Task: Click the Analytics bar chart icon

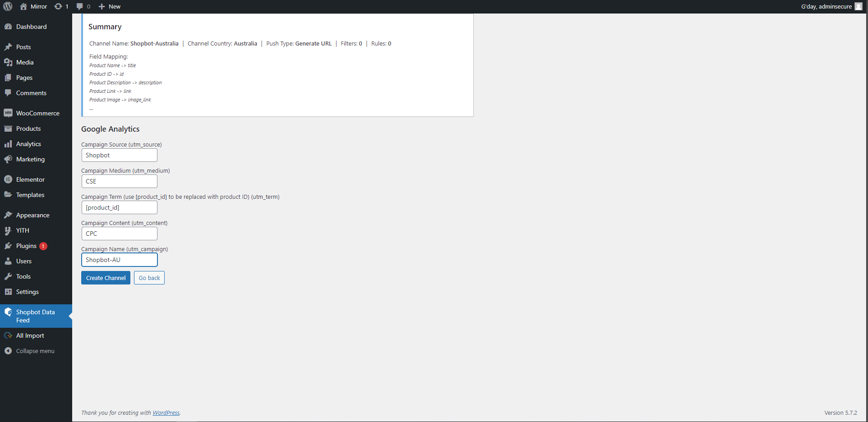Action: point(8,144)
